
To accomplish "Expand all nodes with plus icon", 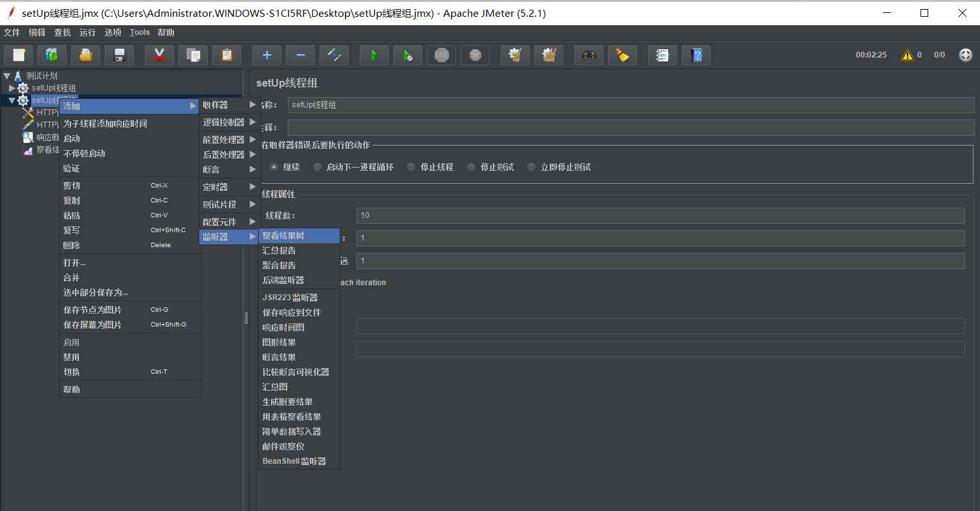I will point(267,55).
